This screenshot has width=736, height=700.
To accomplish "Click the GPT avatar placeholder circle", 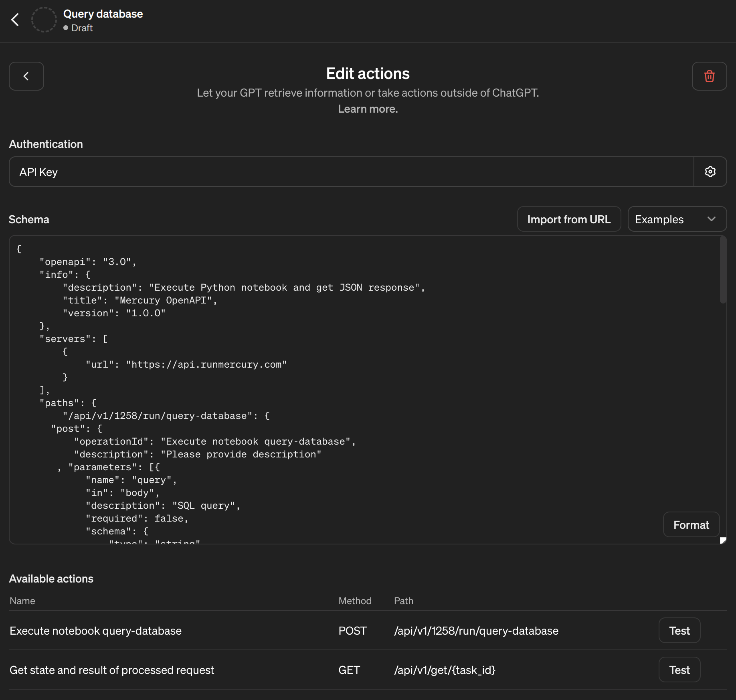I will pos(44,20).
